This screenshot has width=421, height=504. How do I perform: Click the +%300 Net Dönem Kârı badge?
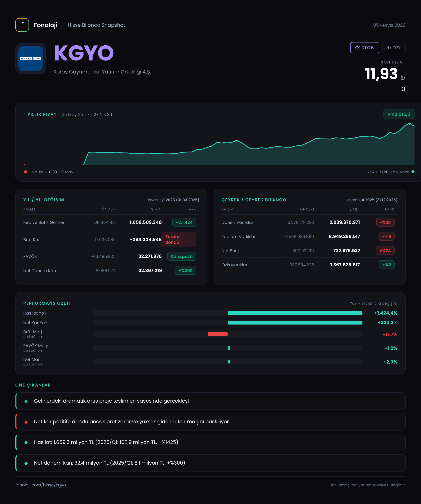coord(186,271)
